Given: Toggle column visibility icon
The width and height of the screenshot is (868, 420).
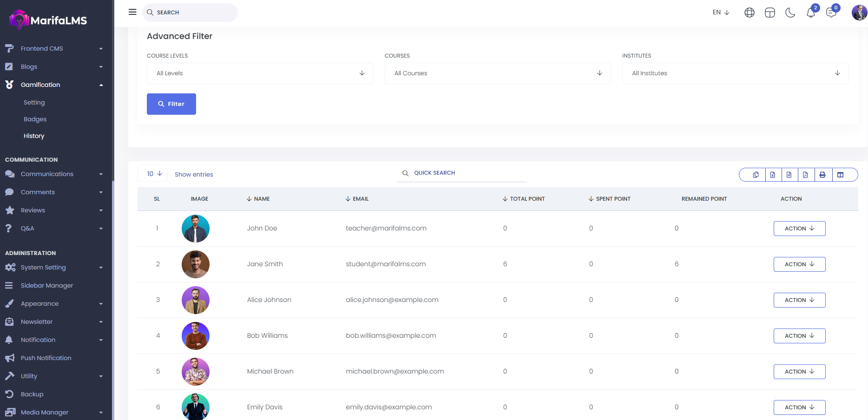Looking at the screenshot, I should (x=840, y=175).
